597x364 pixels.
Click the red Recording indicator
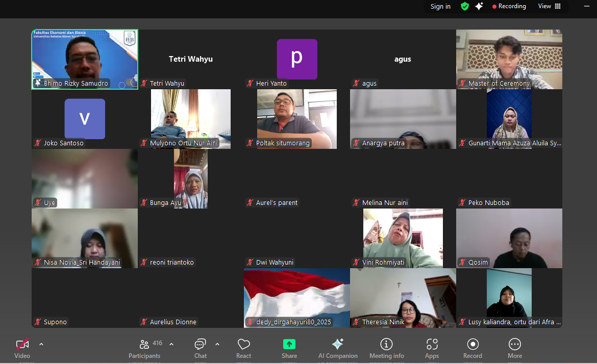509,6
